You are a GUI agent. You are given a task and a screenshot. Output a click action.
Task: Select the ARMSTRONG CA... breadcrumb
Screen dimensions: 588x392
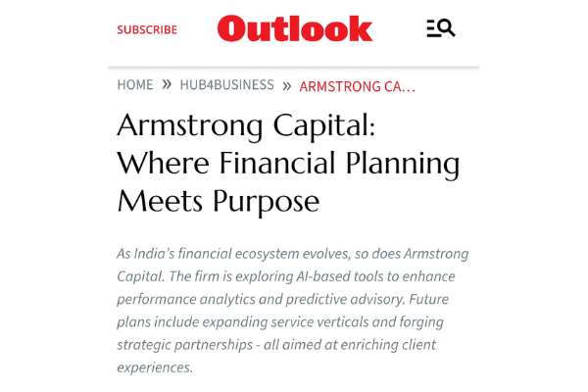[358, 86]
